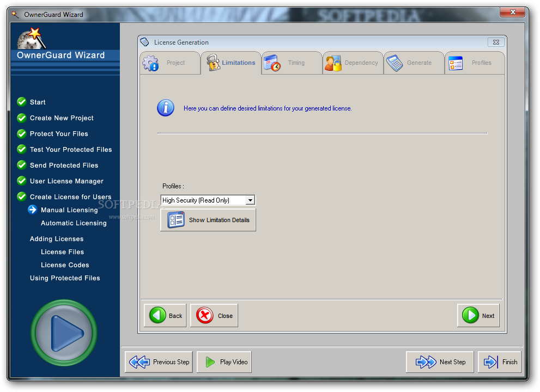Select License Codes in sidebar
The height and width of the screenshot is (392, 540).
65,265
